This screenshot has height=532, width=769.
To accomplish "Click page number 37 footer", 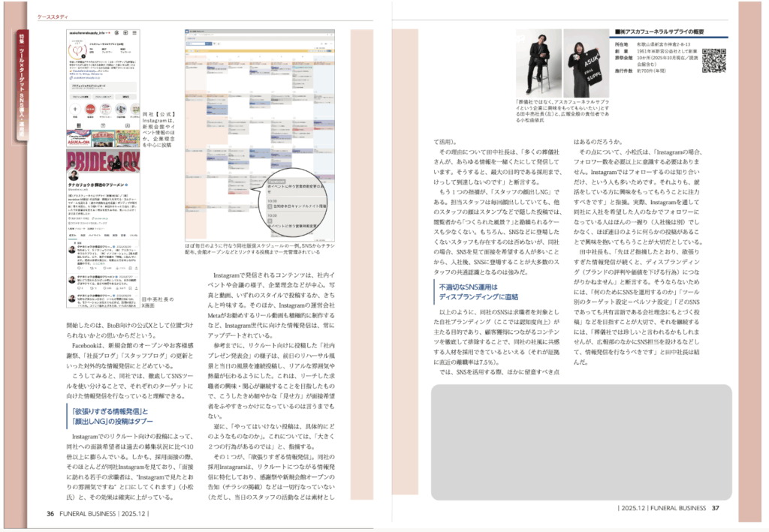I will click(x=716, y=508).
